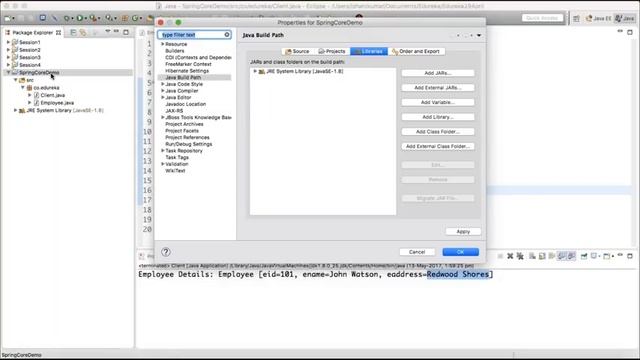
Task: Click the Open Perspective icon
Action: pyautogui.click(x=576, y=18)
